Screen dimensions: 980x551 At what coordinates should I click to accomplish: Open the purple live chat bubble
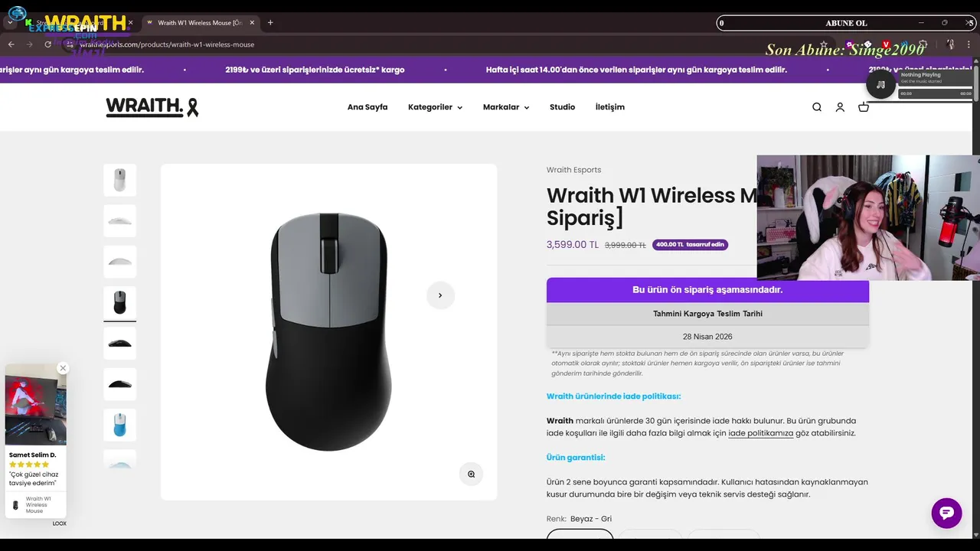pyautogui.click(x=946, y=513)
